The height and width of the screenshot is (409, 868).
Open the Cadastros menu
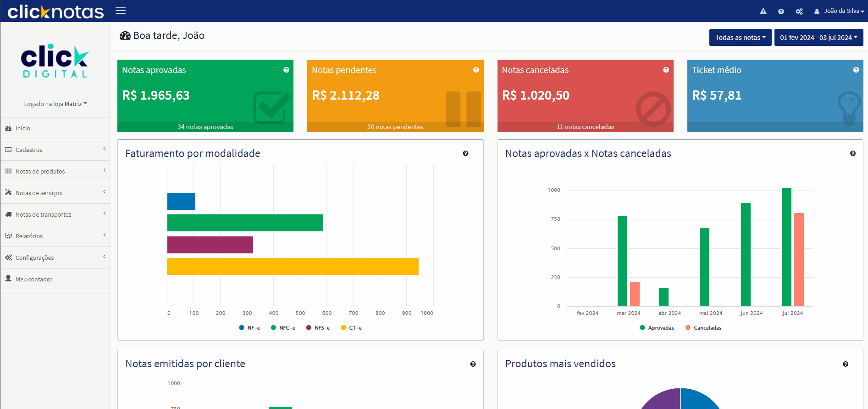pyautogui.click(x=55, y=150)
